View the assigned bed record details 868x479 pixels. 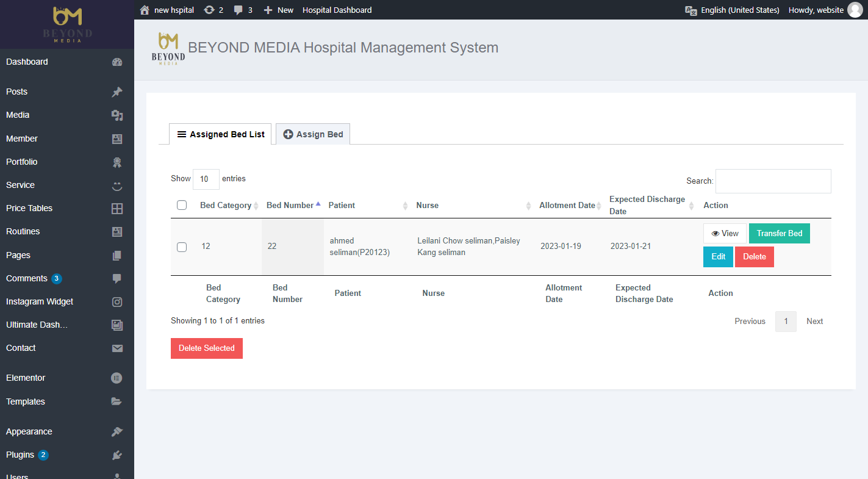[725, 234]
